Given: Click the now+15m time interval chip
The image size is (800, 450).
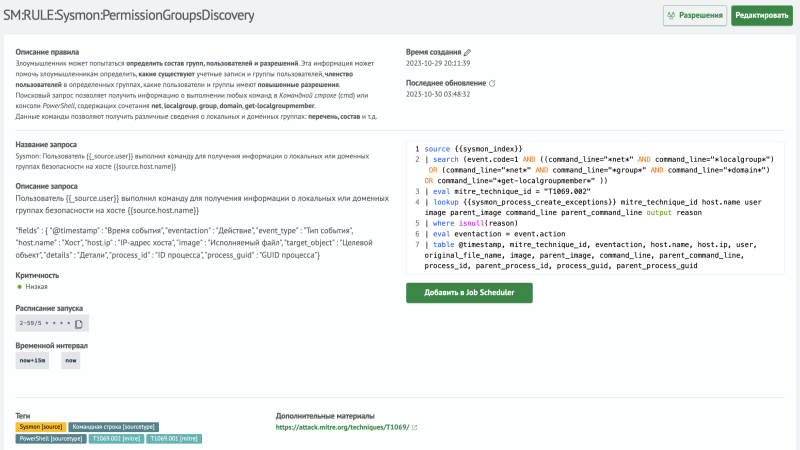Looking at the screenshot, I should click(x=32, y=360).
